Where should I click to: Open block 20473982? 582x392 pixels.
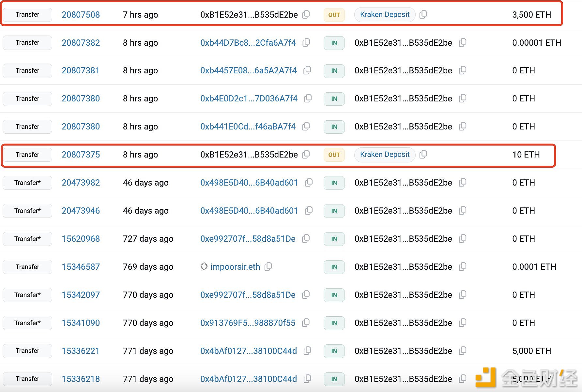pyautogui.click(x=81, y=183)
